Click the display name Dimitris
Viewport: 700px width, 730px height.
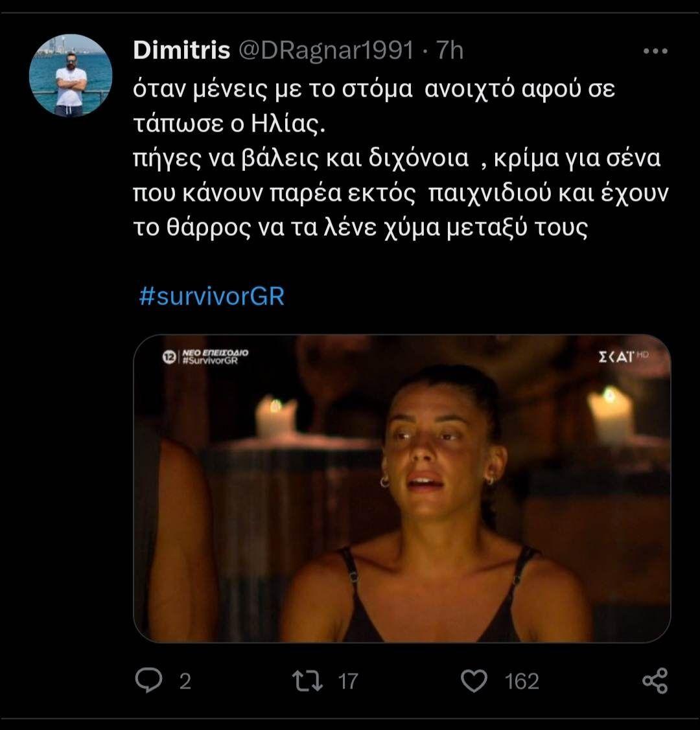click(x=181, y=50)
